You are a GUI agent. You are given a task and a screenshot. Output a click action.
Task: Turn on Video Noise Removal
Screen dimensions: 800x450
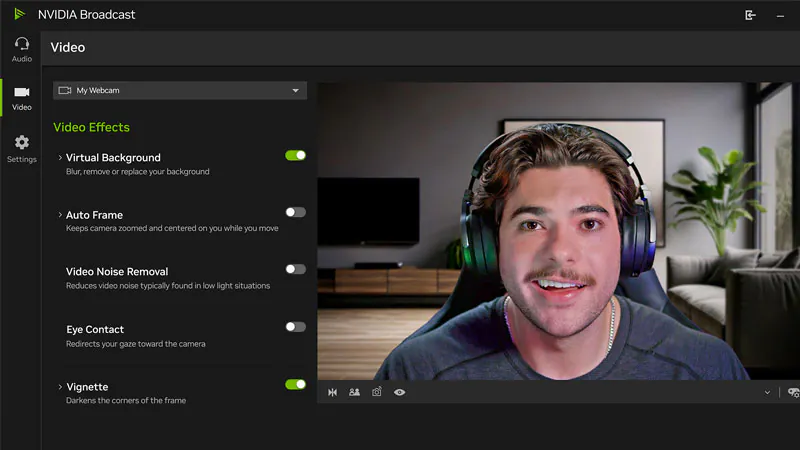tap(295, 269)
